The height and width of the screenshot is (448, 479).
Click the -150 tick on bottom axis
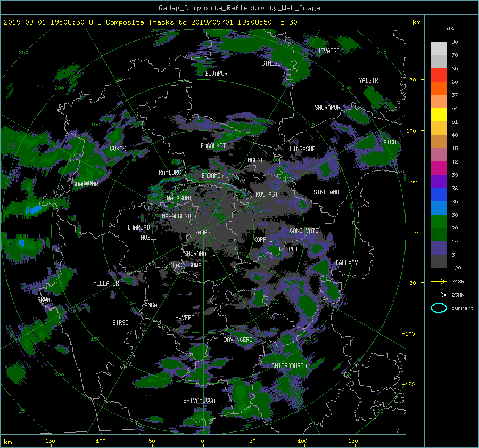[48, 441]
